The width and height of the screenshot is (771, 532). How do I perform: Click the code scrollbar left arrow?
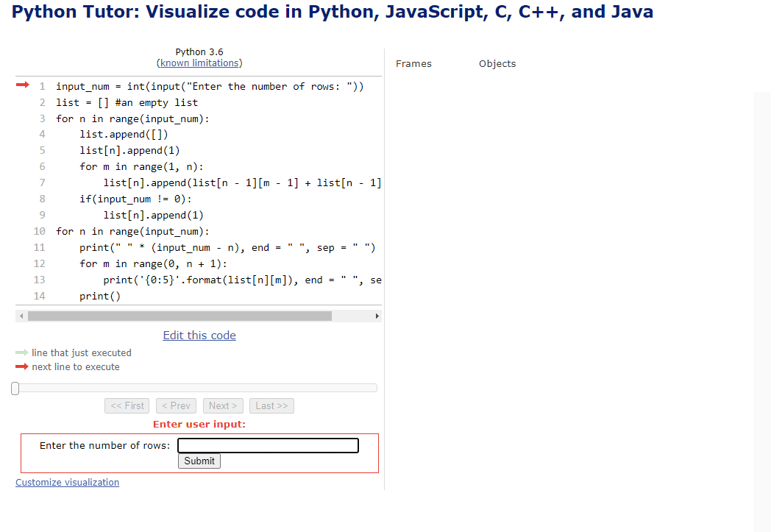point(21,316)
